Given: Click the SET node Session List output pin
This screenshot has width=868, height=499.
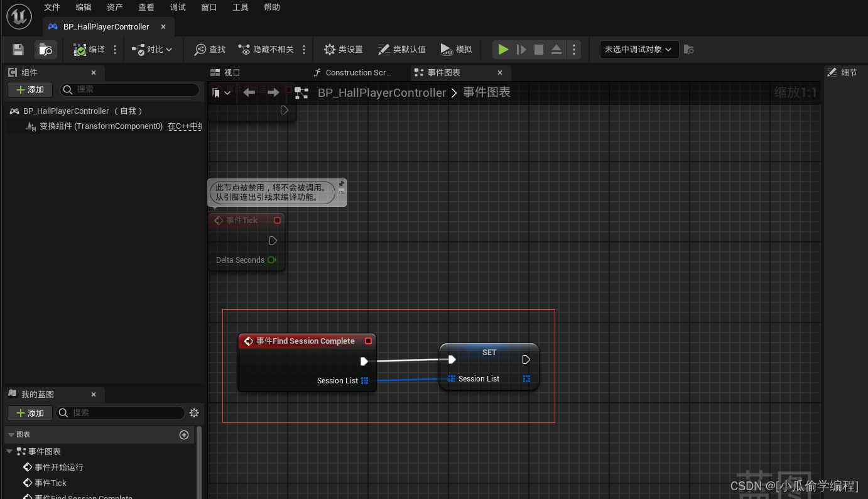Looking at the screenshot, I should pos(526,378).
